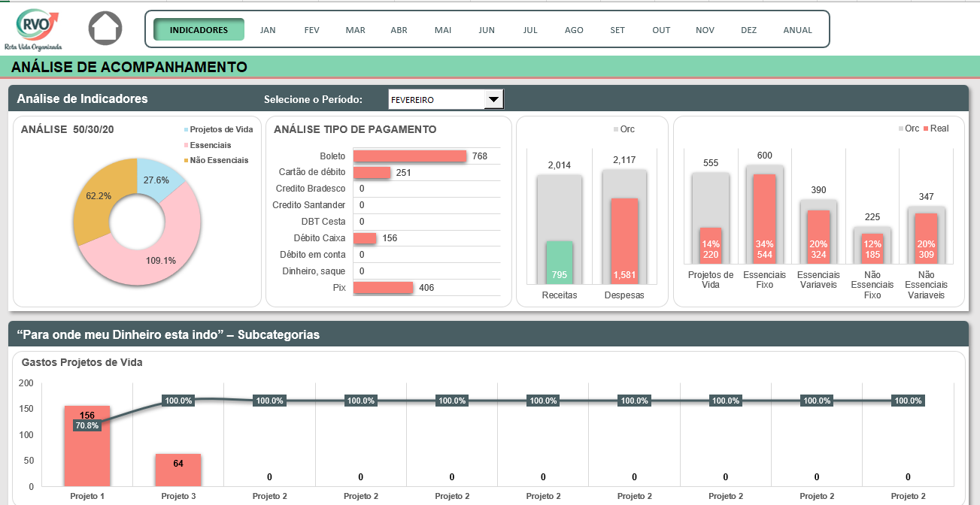Screen dimensions: 980x505
Task: Click the Essenciais Variaveis 324 bar
Action: click(x=819, y=237)
